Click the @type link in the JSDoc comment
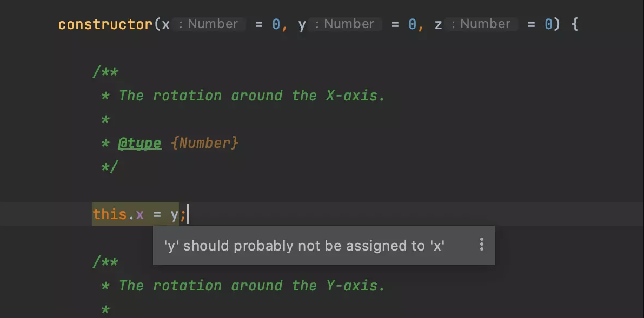The height and width of the screenshot is (318, 644). [x=140, y=143]
